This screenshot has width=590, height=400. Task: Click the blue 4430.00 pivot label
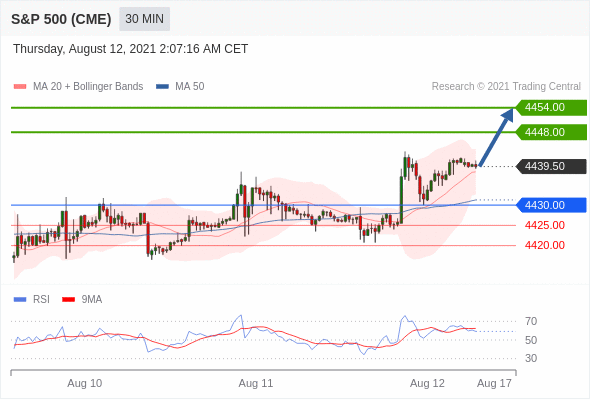click(551, 205)
